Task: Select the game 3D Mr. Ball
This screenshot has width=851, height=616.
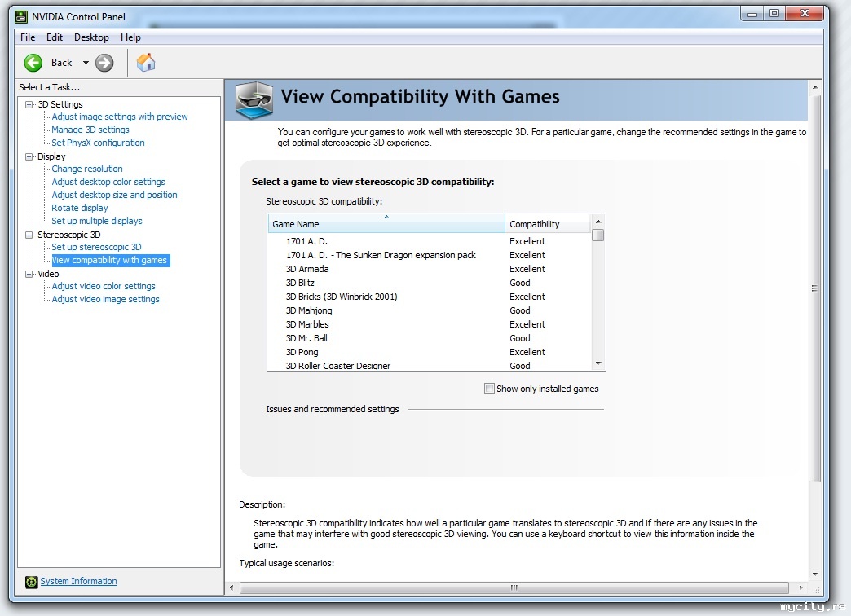Action: 429,338
